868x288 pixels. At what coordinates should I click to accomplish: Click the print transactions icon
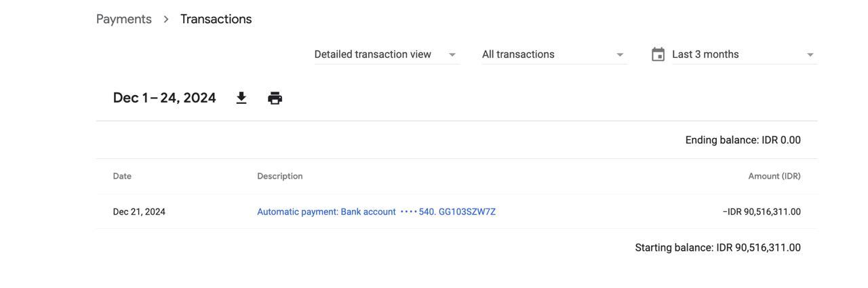coord(275,98)
